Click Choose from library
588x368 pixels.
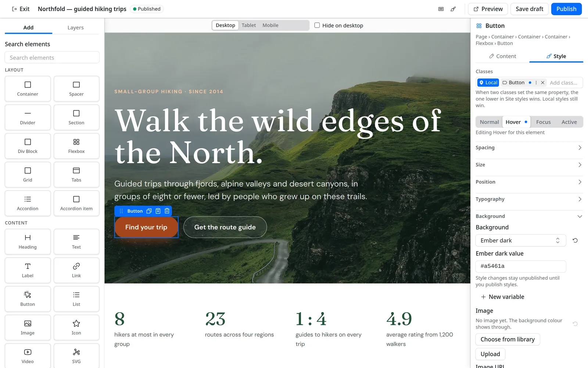508,339
